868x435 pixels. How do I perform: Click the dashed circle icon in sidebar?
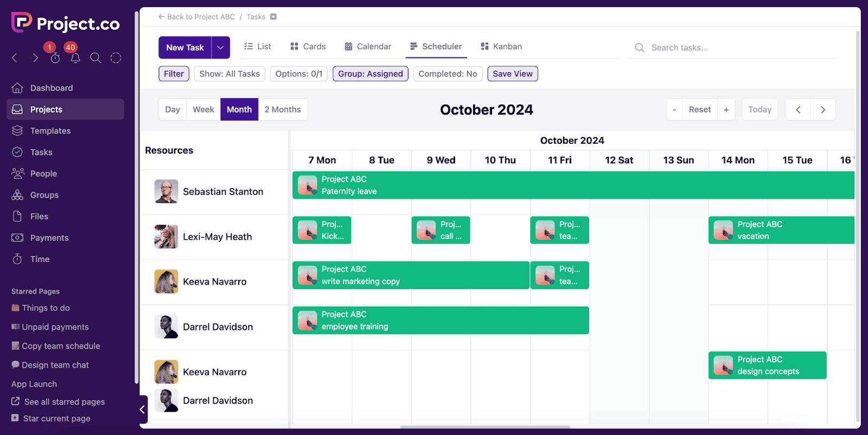click(x=116, y=58)
